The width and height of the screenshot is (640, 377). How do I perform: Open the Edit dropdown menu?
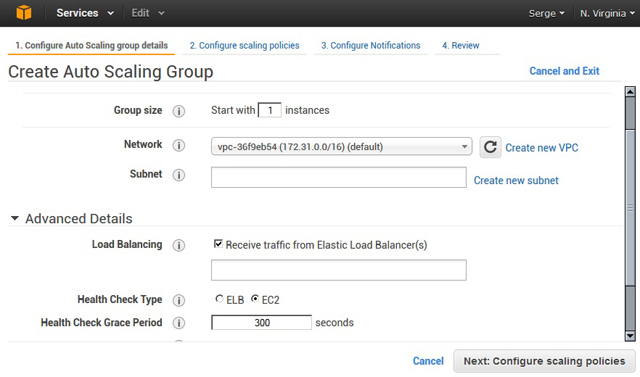pos(148,13)
